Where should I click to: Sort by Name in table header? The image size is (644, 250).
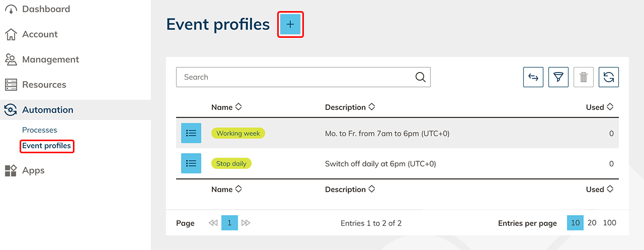226,107
